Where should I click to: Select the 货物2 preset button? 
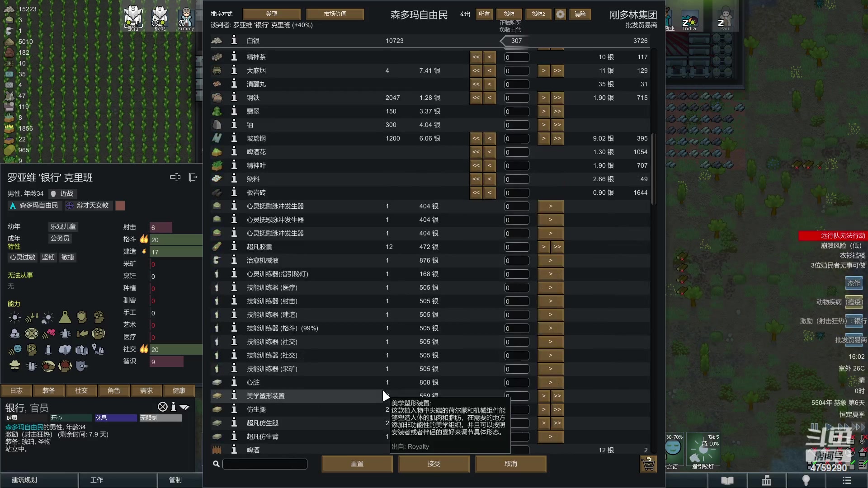[x=538, y=14]
